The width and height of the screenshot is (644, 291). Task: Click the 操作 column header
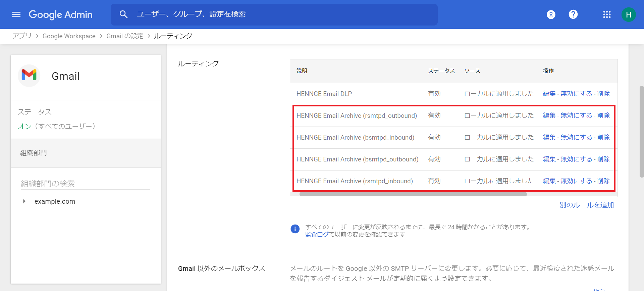point(548,71)
